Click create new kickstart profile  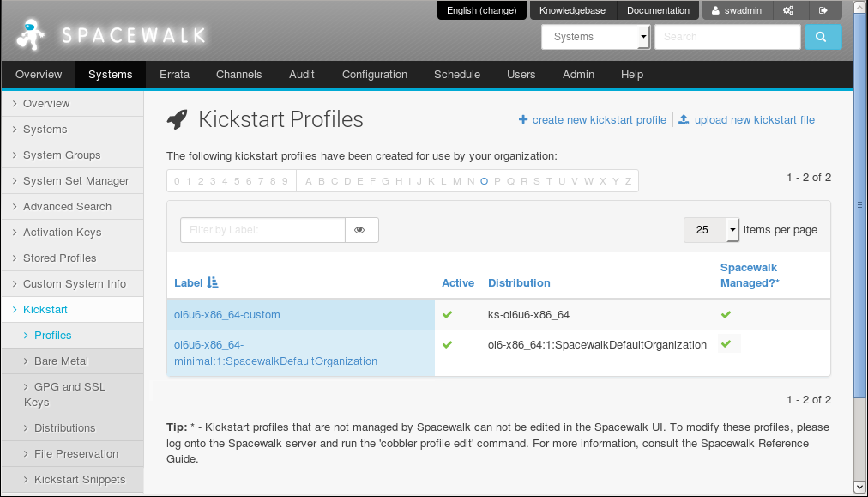(x=600, y=119)
